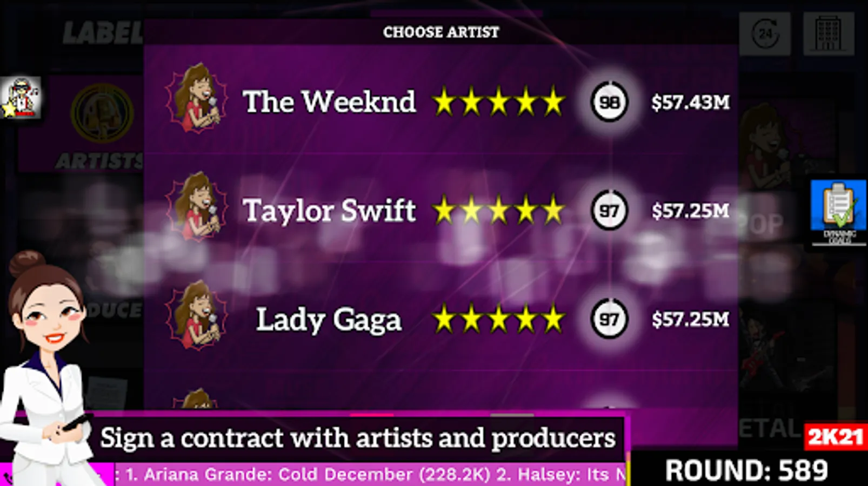Click The Weeknd's $57.43M price
Screen dimensions: 868x486
690,102
